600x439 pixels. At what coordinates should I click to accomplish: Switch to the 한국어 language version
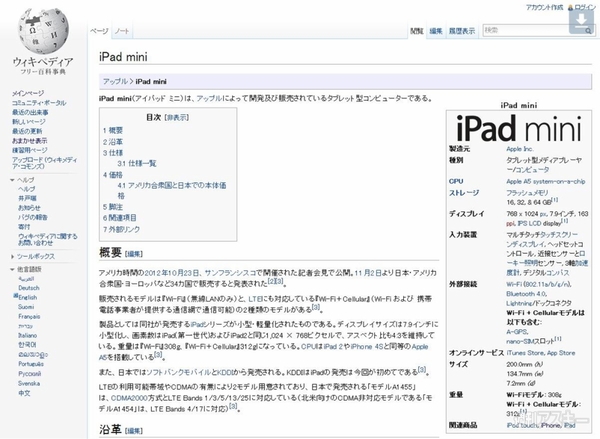pos(28,345)
